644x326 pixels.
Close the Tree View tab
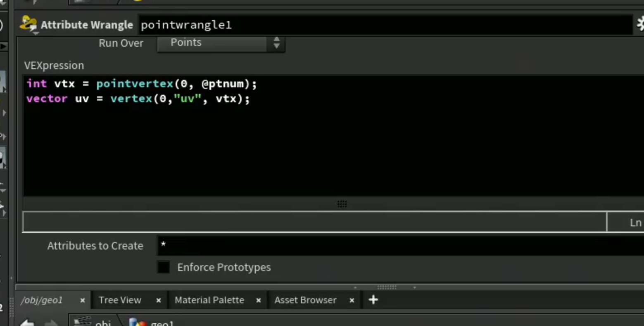(x=158, y=300)
